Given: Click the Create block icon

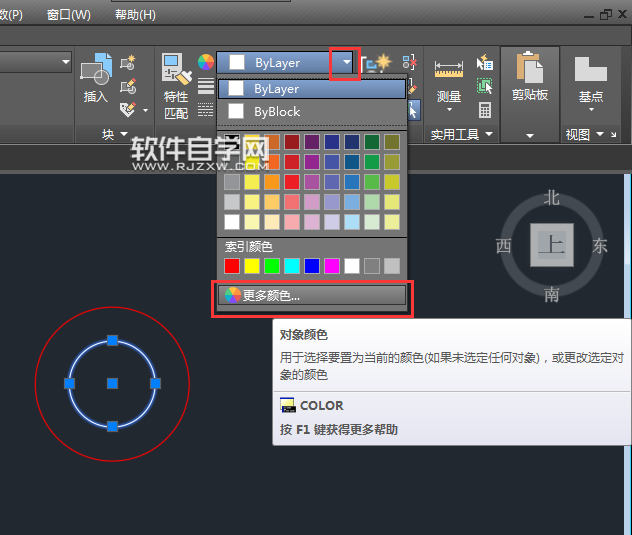Looking at the screenshot, I should point(128,62).
